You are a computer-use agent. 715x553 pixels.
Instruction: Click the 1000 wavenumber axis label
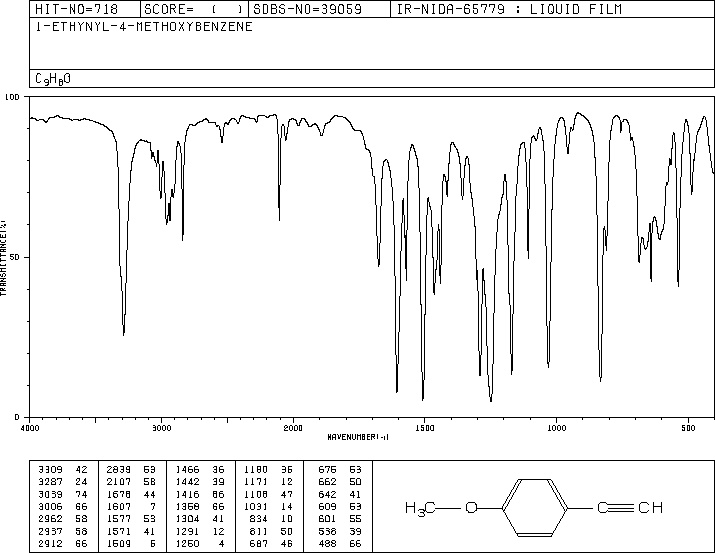tap(556, 428)
